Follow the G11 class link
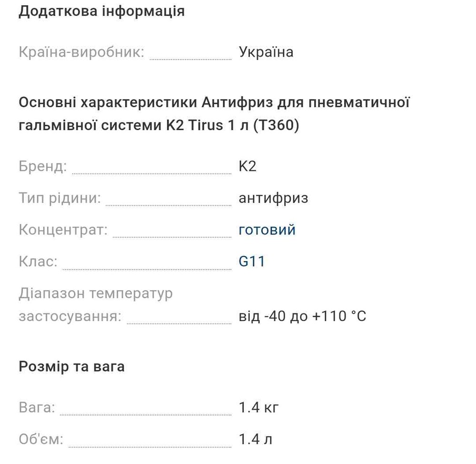The image size is (476, 464). (x=251, y=262)
